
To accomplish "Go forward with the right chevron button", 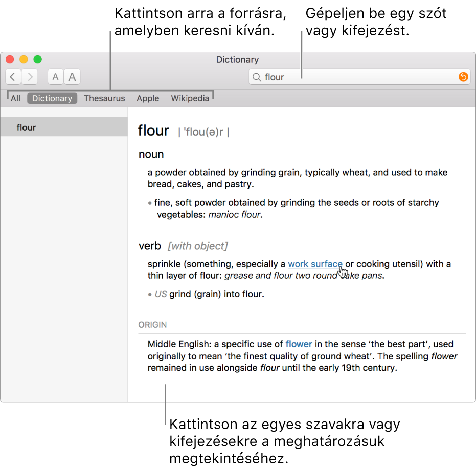I will click(x=30, y=77).
